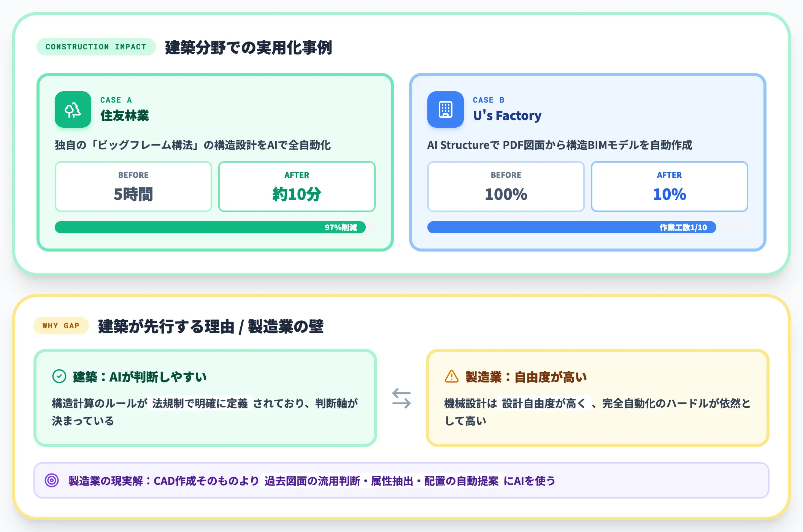This screenshot has height=532, width=803.
Task: Click the text 製造業の現実解：CAD作成そのものより
Action: tap(163, 481)
